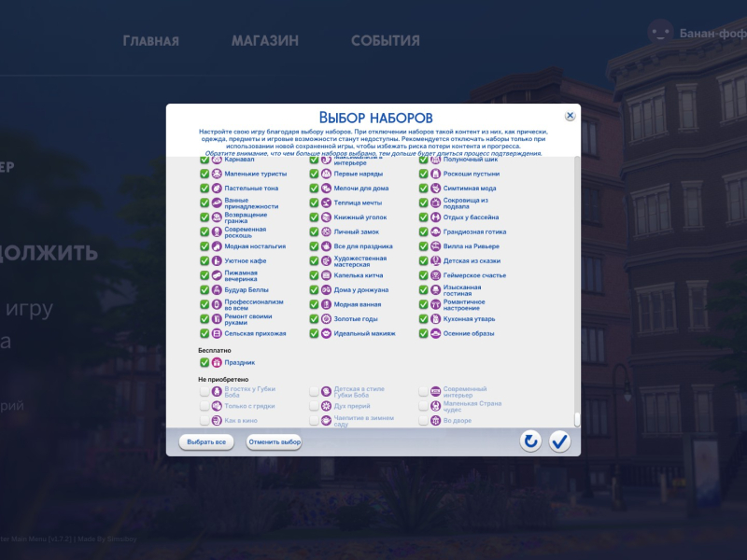Uncheck the Сельская прихожая checkbox
Image resolution: width=747 pixels, height=560 pixels.
tap(204, 333)
